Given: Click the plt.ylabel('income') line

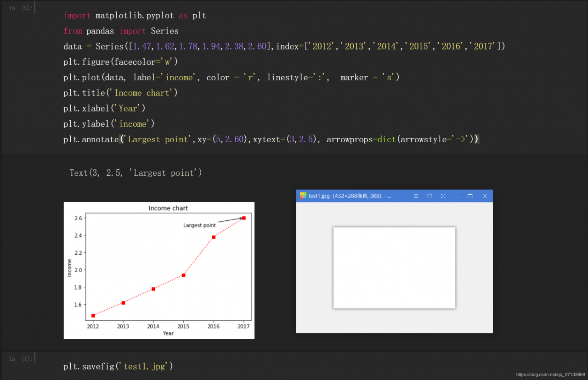Looking at the screenshot, I should click(109, 124).
